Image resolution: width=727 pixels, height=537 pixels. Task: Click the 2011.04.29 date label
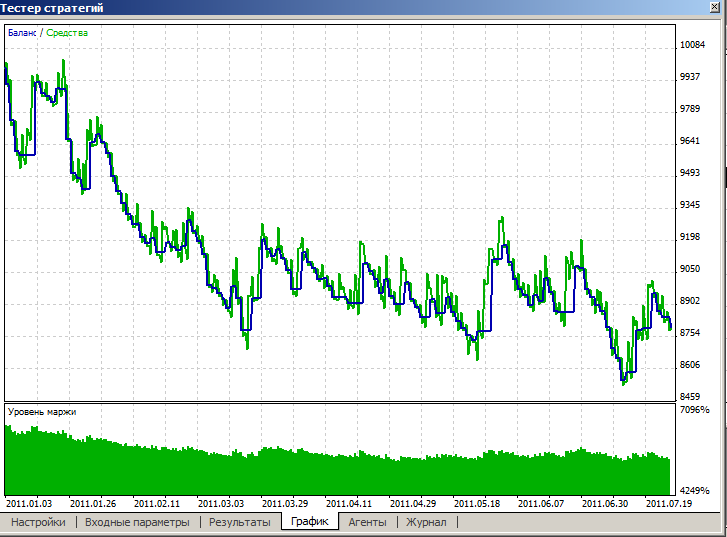pyautogui.click(x=413, y=503)
